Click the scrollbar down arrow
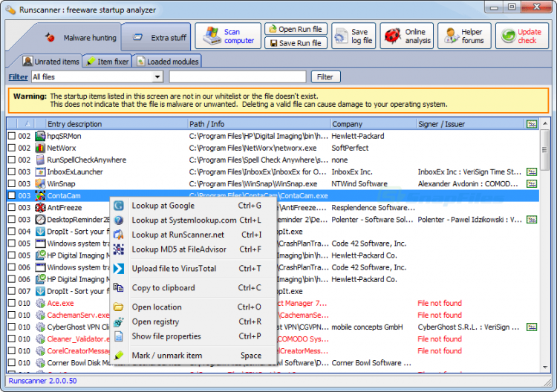The width and height of the screenshot is (557, 392). pos(544,367)
